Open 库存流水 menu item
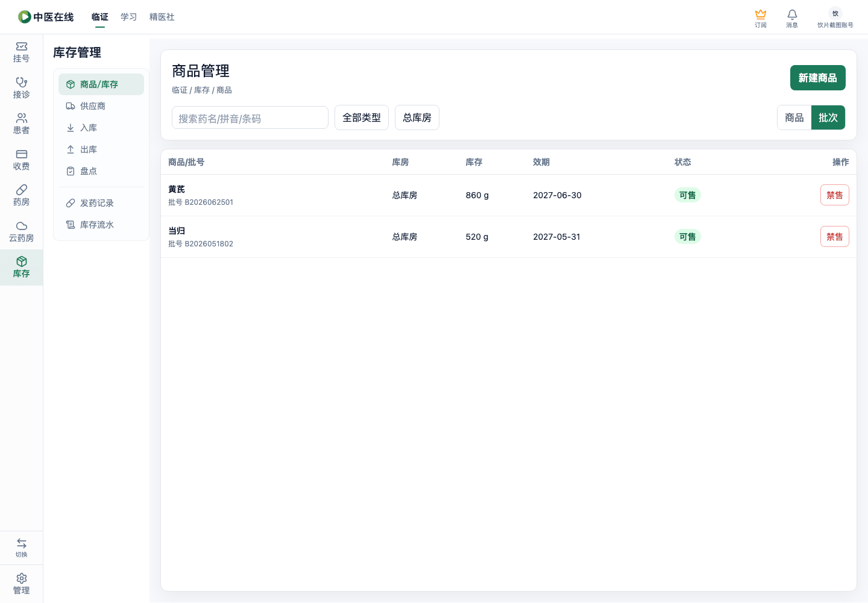 (101, 225)
